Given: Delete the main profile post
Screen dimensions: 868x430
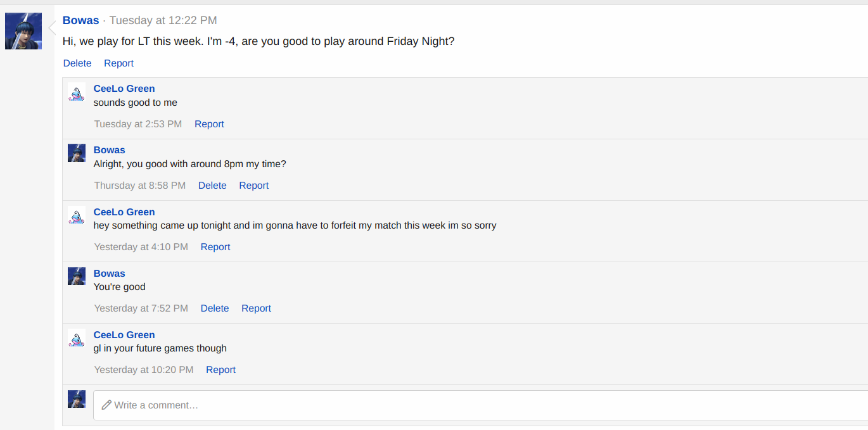Looking at the screenshot, I should click(77, 63).
